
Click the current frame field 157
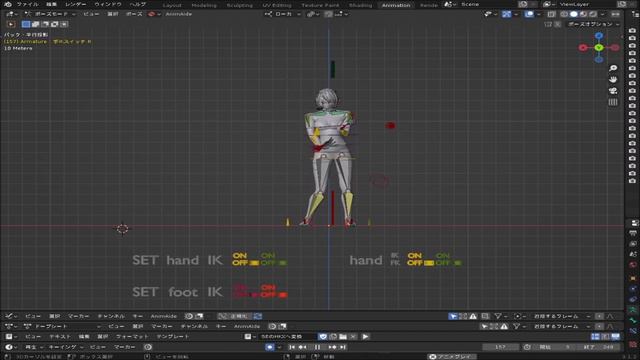click(500, 347)
